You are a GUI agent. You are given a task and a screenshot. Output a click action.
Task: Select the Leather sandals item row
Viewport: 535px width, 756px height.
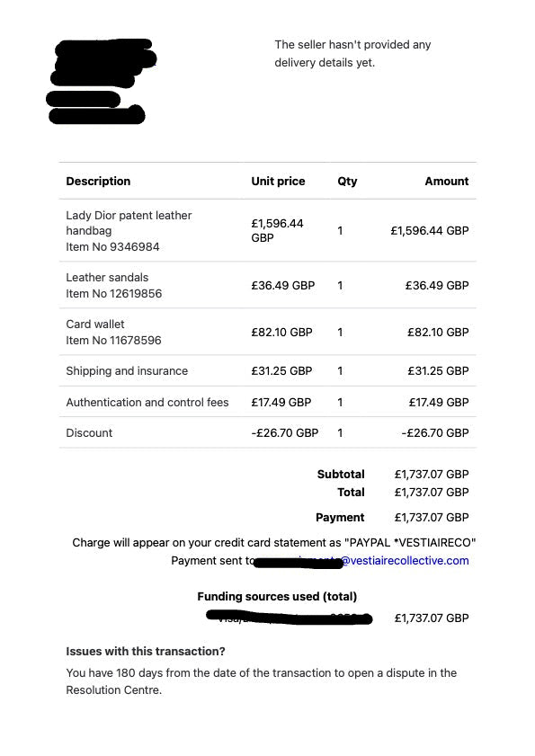pos(268,285)
